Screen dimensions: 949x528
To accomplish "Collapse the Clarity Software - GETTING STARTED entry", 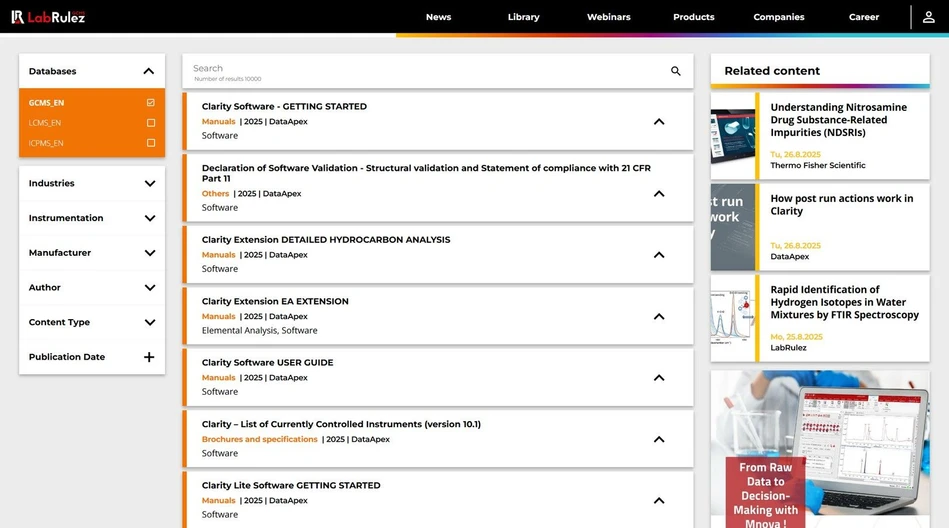I will point(659,122).
